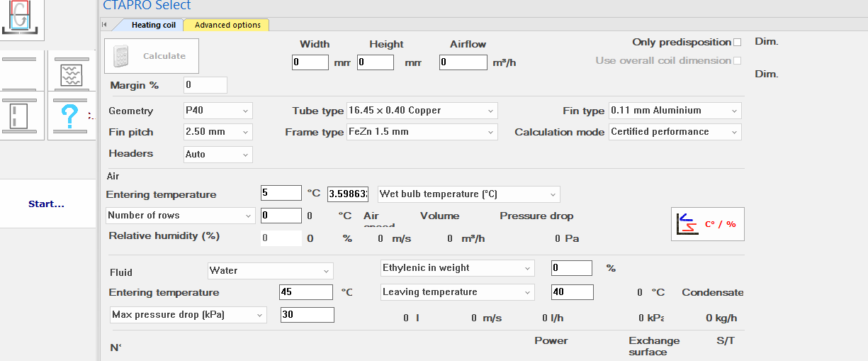Image resolution: width=868 pixels, height=361 pixels.
Task: Click the Height input field
Action: 376,62
